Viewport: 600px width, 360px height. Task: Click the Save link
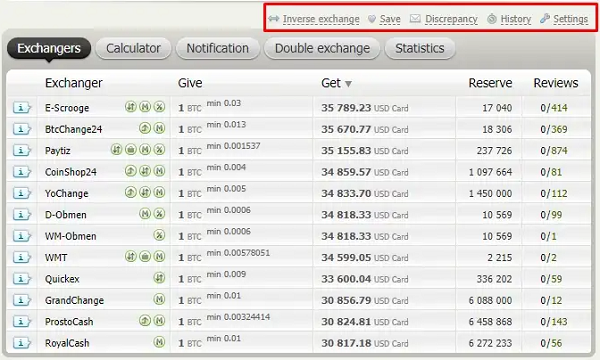pos(390,19)
